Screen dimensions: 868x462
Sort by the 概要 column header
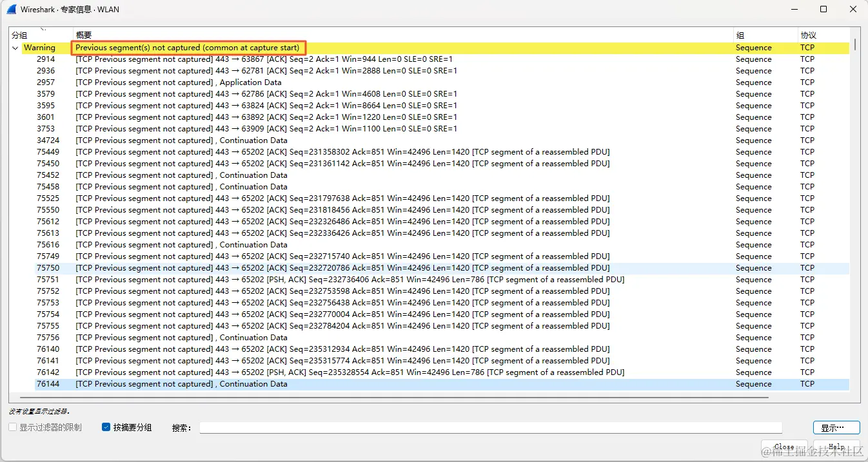tap(403, 35)
